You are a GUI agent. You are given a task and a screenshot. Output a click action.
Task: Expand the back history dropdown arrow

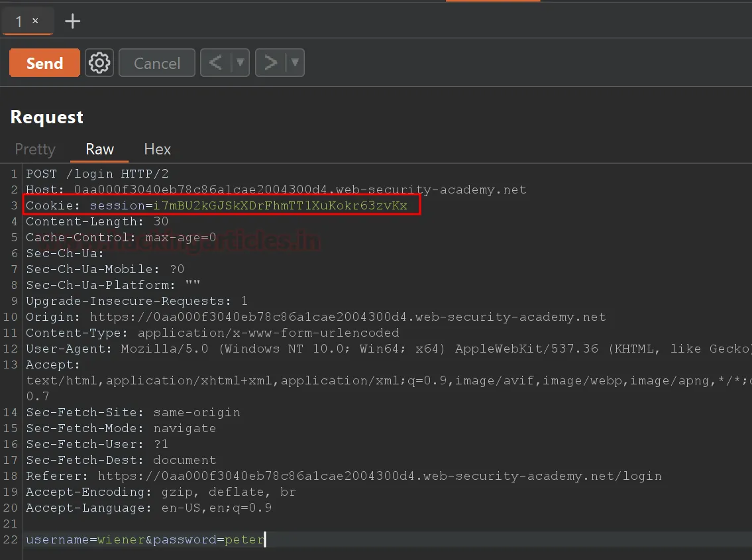point(240,63)
